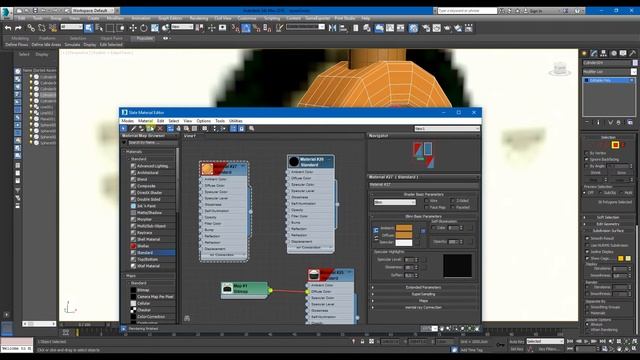
Task: Activate the Select and Scale tool
Action: click(155, 28)
